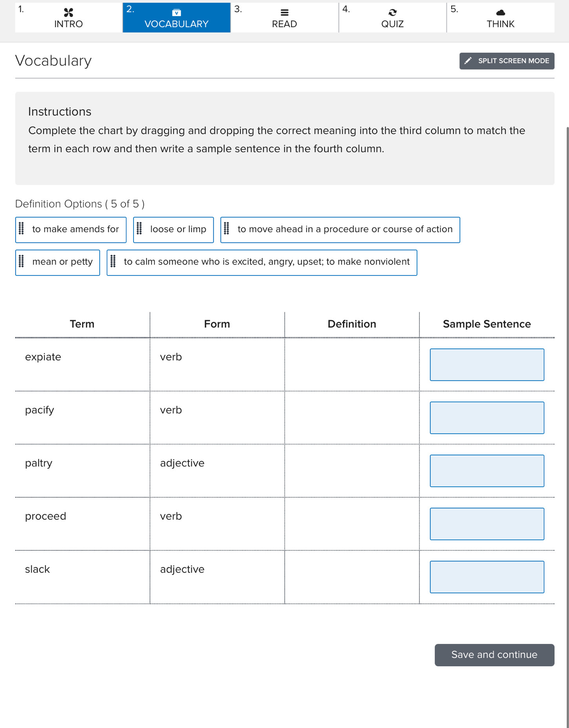Click the pencil icon in Split Screen Mode button
569x728 pixels.
pyautogui.click(x=468, y=61)
